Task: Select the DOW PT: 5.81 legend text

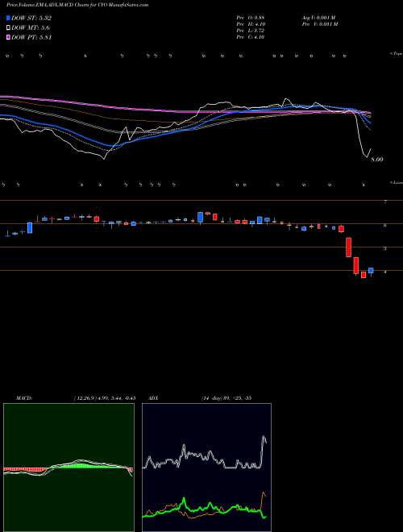Action: click(31, 37)
